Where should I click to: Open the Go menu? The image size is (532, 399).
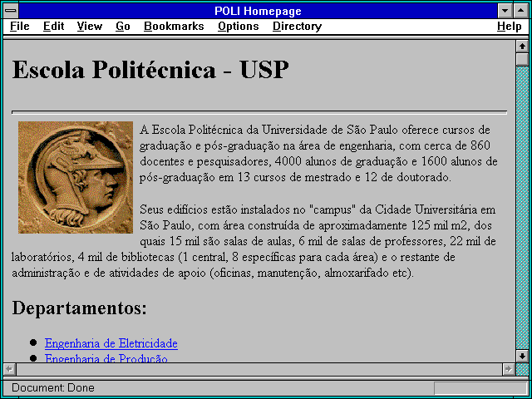122,27
